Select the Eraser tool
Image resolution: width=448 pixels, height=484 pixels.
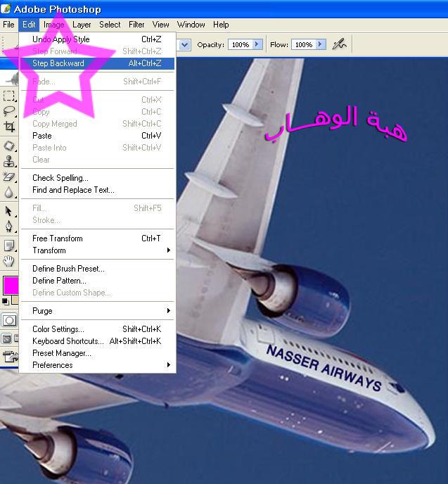tap(9, 177)
